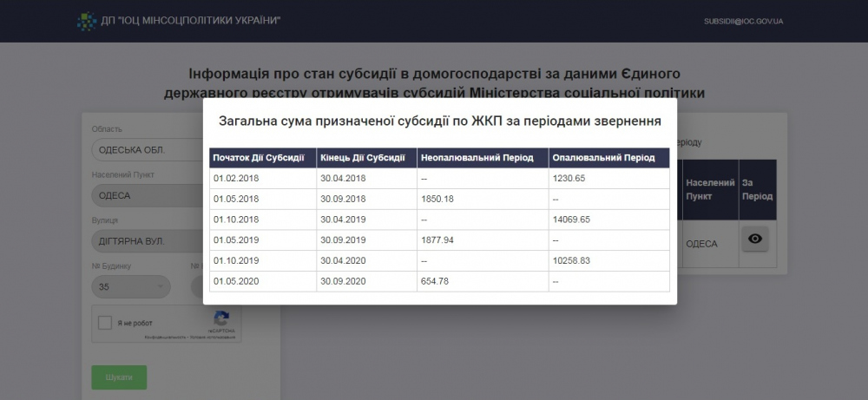Click the Вулиця field with ДІГТЯРНА ВУЛ.
The image size is (868, 400).
tap(146, 241)
